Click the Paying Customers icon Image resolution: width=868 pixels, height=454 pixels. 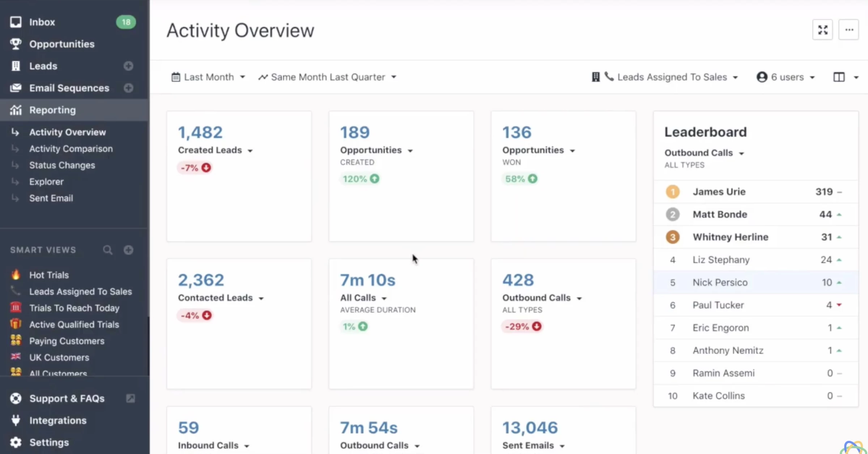point(16,340)
